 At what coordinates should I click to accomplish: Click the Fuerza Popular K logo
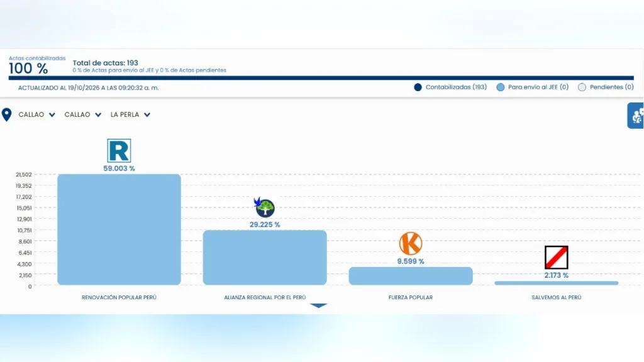tap(410, 243)
